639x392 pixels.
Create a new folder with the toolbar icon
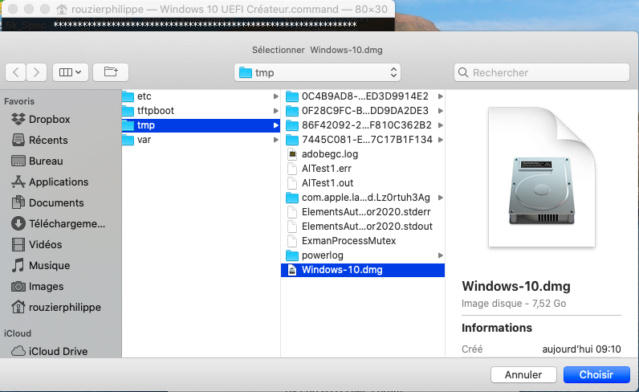click(110, 73)
